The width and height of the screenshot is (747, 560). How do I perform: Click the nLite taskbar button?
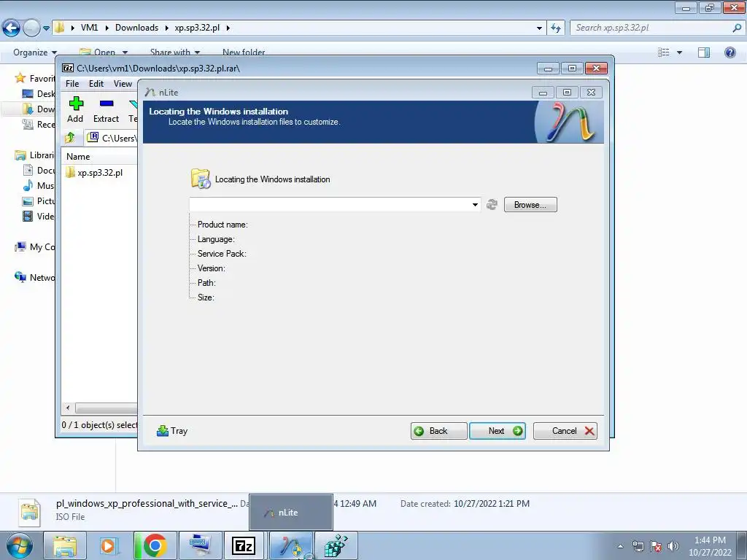(290, 545)
